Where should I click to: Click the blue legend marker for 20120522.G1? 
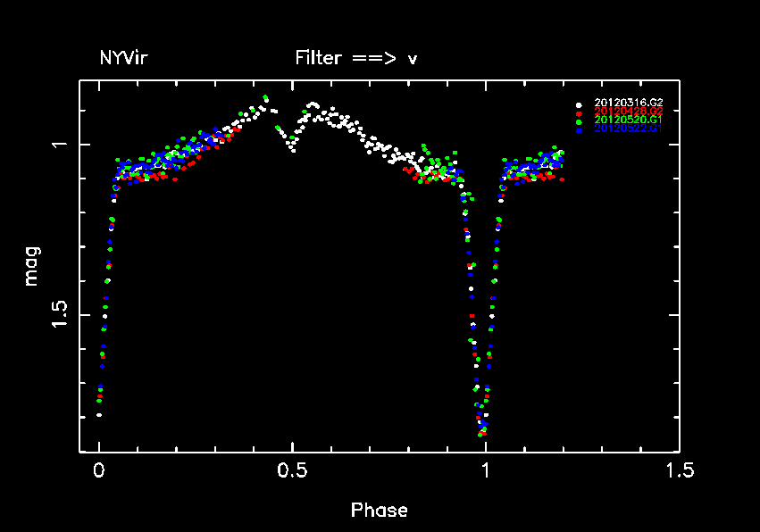(x=579, y=129)
